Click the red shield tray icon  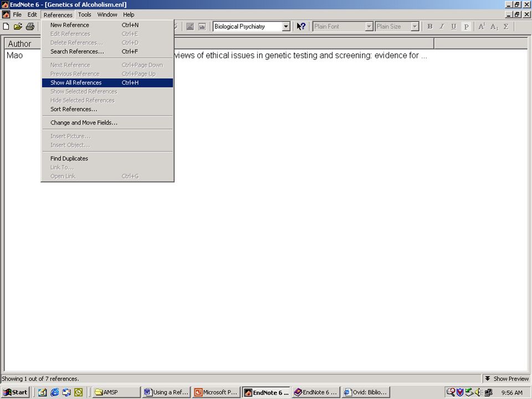[x=460, y=392]
